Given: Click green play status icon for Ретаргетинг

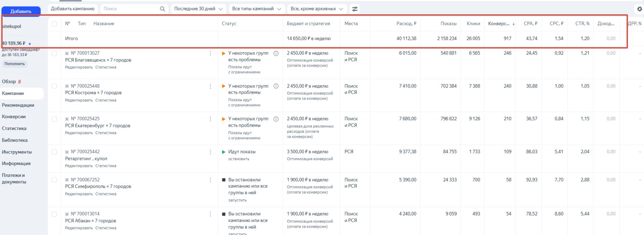Looking at the screenshot, I should pyautogui.click(x=223, y=152).
